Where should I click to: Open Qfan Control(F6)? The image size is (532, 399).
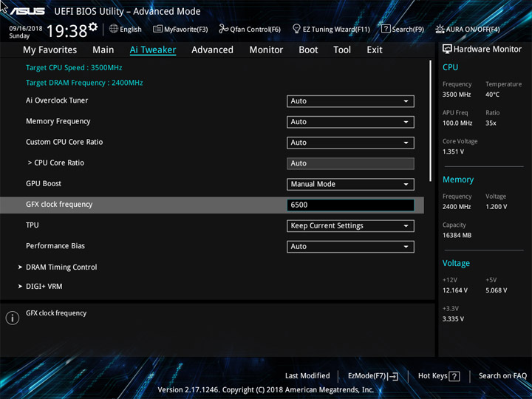click(x=256, y=30)
